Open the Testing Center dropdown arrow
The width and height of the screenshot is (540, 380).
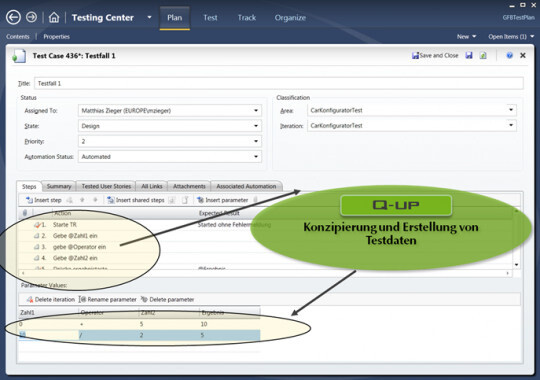149,17
